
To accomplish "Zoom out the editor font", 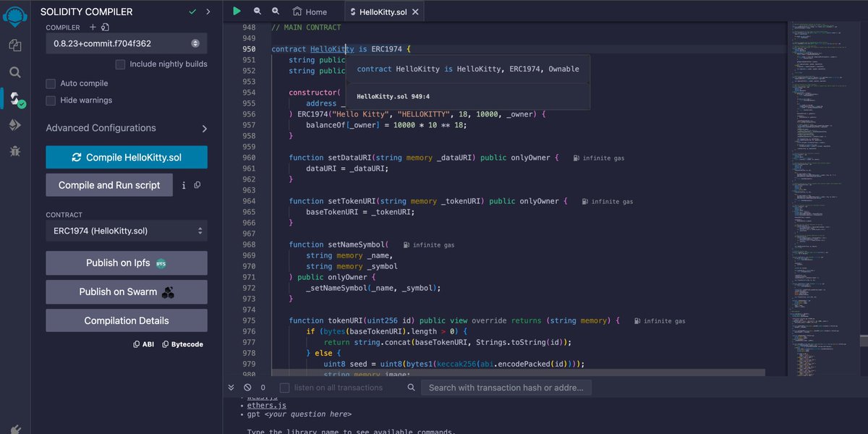I will [x=258, y=11].
